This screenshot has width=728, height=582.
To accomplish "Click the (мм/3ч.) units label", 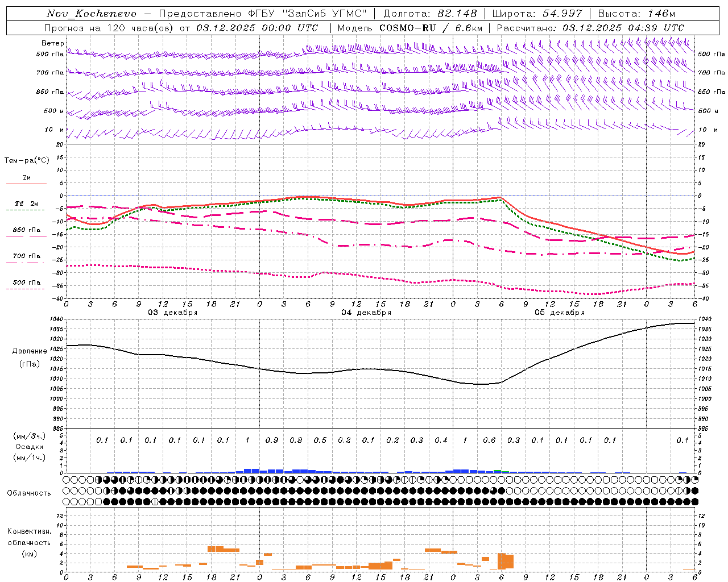I will click(x=30, y=436).
